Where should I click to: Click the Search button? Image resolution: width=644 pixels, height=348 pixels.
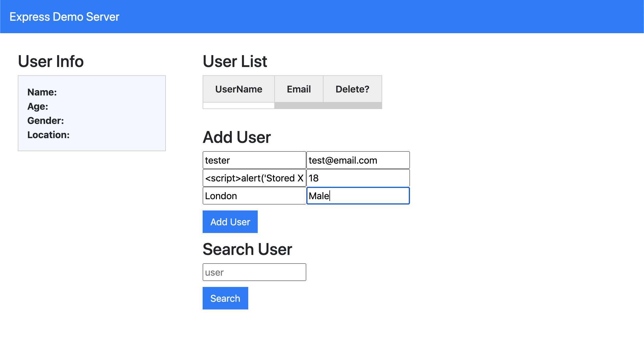click(x=225, y=298)
